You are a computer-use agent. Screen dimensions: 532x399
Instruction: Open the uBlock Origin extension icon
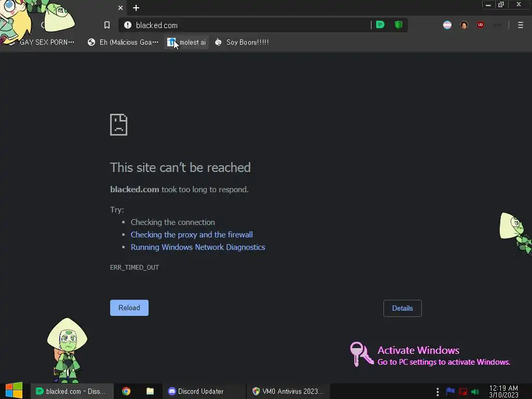click(x=481, y=25)
